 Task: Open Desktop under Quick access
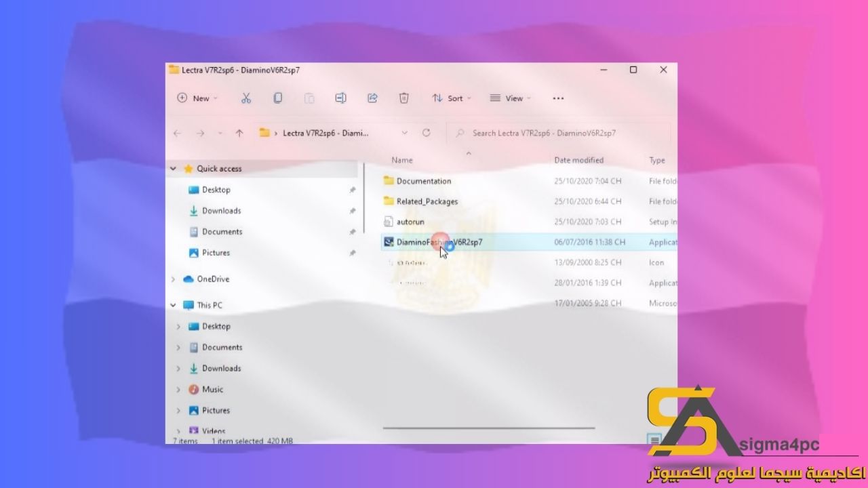216,190
